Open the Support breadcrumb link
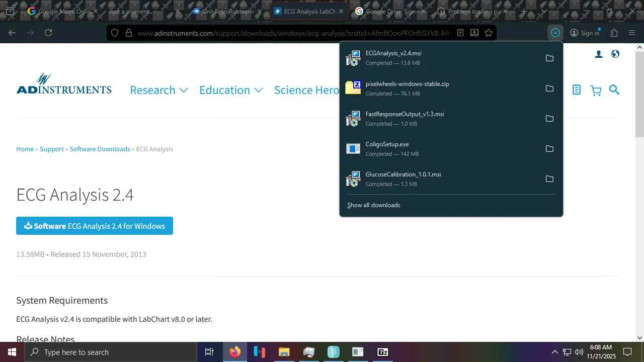 tap(52, 149)
